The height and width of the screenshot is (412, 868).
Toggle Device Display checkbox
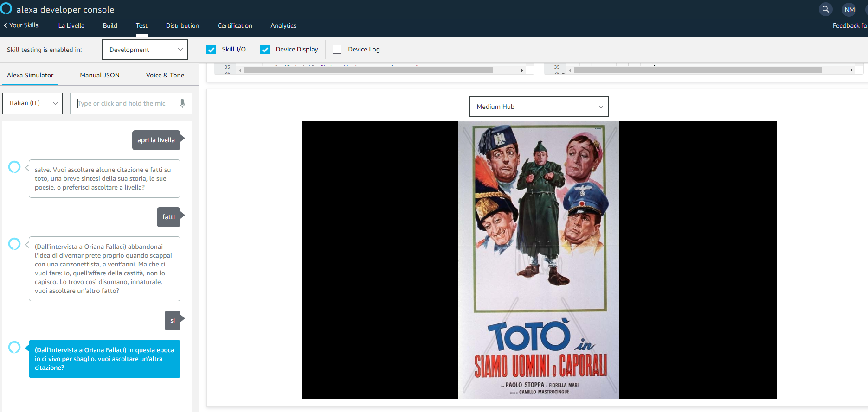(265, 49)
